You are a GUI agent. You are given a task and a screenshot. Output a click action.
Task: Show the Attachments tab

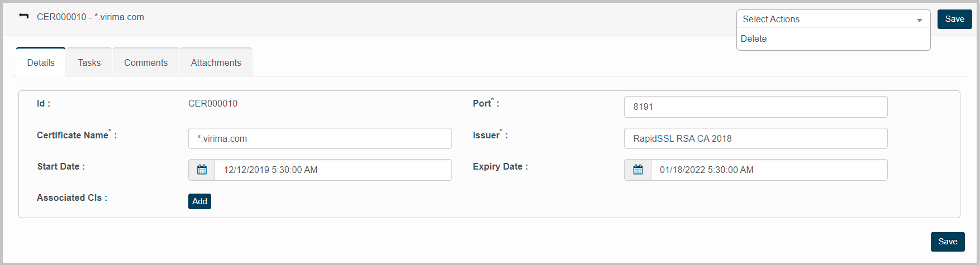click(x=216, y=62)
